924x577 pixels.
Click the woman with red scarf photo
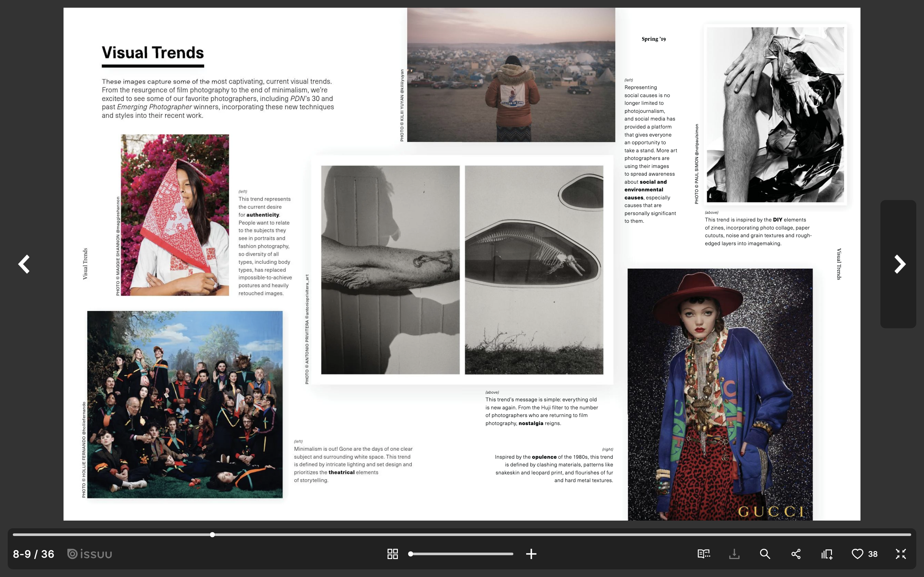(175, 215)
